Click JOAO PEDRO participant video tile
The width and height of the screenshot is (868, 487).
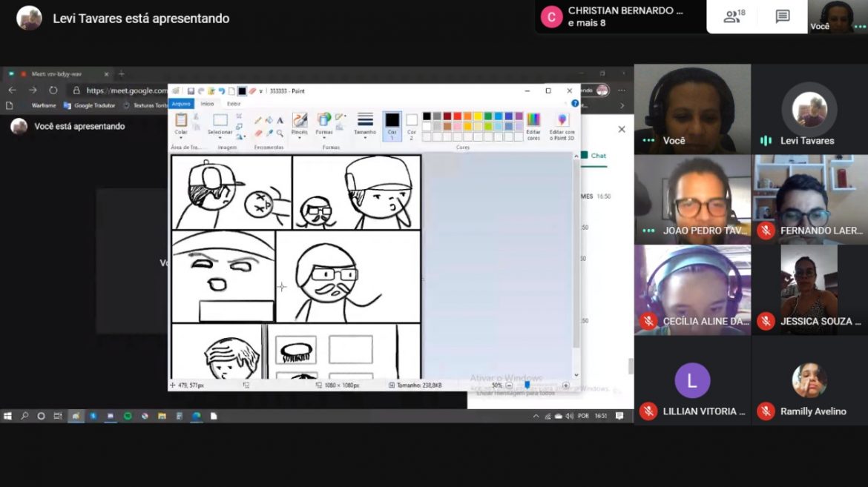[692, 199]
